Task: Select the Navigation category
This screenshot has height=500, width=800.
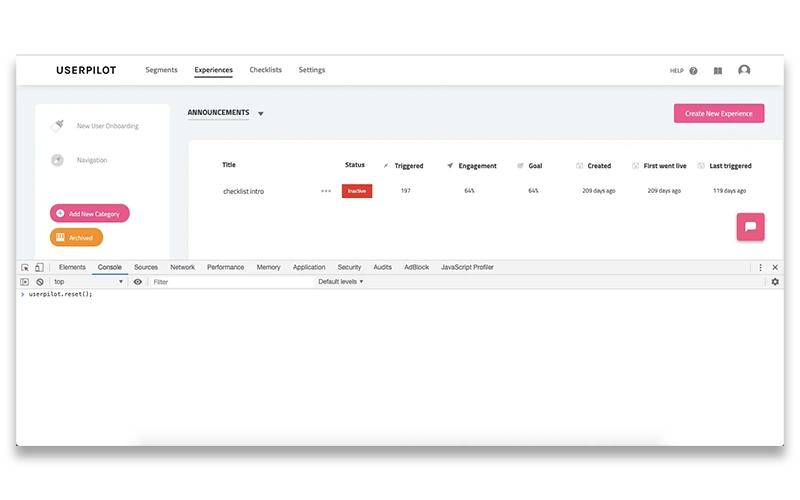Action: 92,160
